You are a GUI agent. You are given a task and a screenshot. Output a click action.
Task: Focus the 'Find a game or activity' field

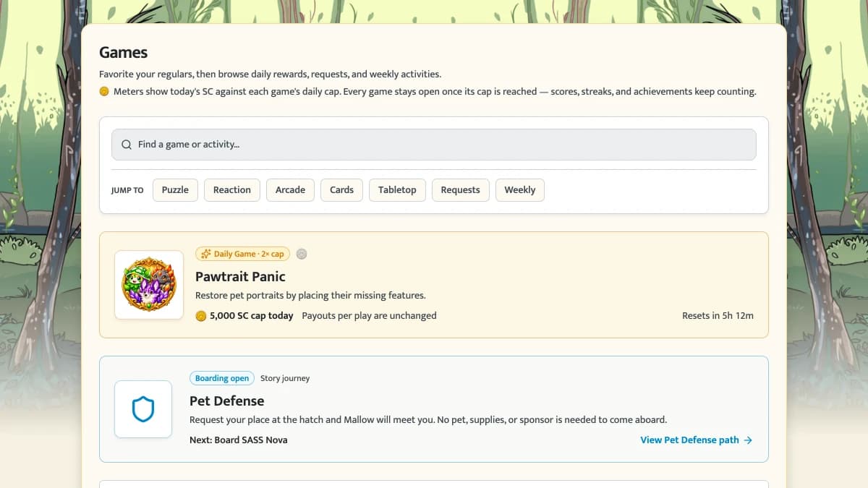(433, 145)
